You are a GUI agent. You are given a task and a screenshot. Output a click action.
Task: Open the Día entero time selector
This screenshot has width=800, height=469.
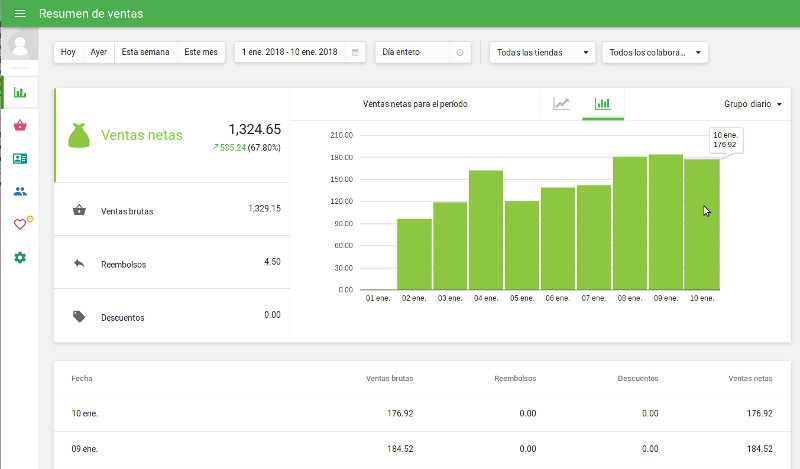(x=422, y=52)
